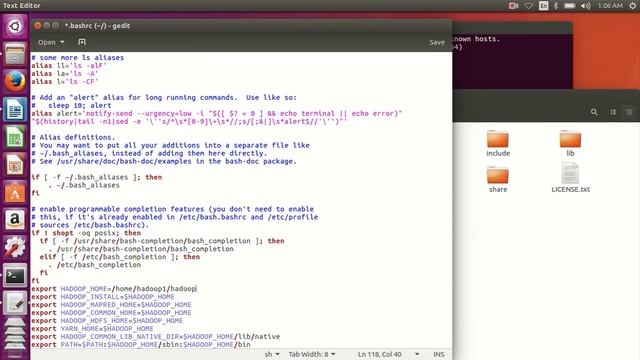Open LibreOffice Calc spreadsheet icon
Image resolution: width=640 pixels, height=360 pixels.
click(x=15, y=137)
